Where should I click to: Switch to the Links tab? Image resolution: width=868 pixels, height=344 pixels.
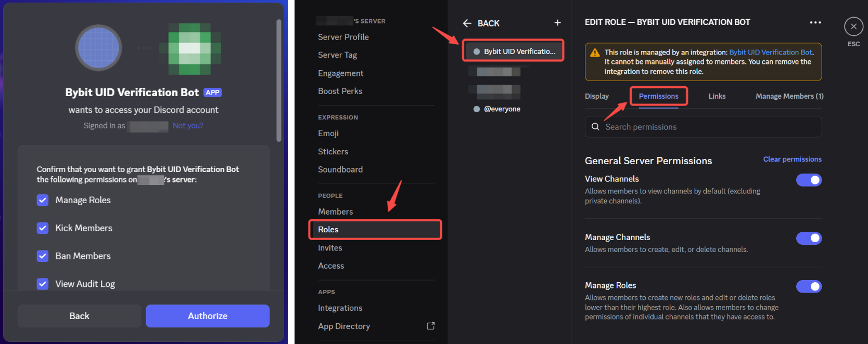[x=717, y=96]
